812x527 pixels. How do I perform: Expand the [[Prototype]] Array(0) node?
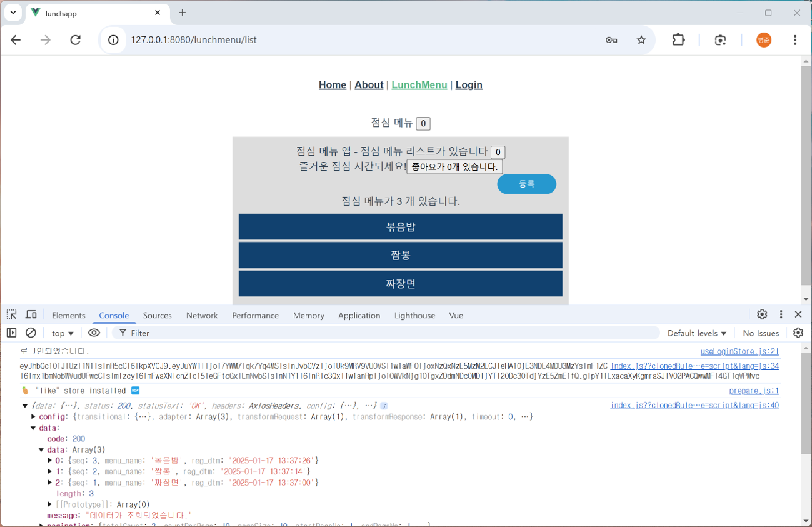click(x=50, y=504)
